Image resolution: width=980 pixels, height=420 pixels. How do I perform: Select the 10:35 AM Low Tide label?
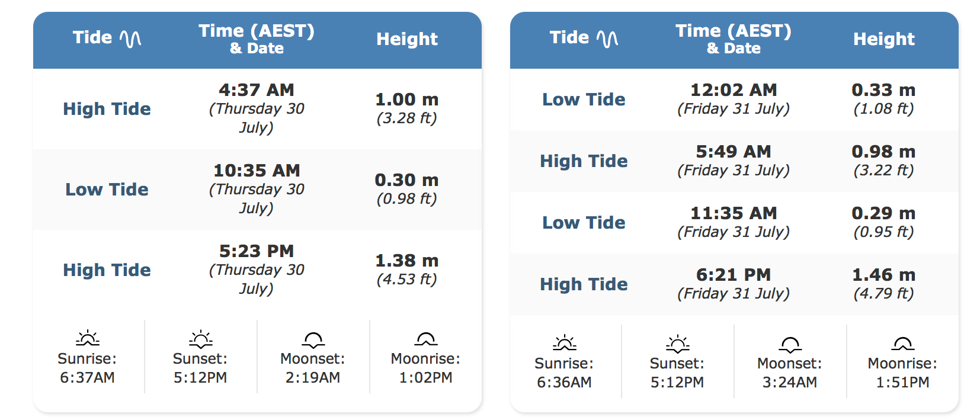tap(107, 190)
